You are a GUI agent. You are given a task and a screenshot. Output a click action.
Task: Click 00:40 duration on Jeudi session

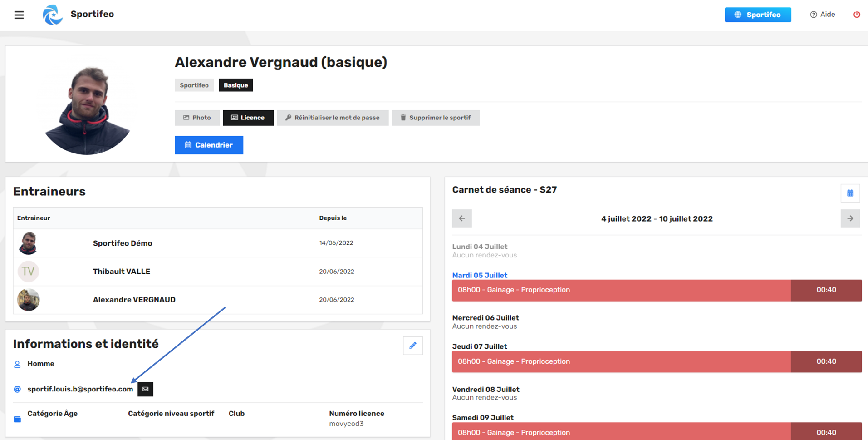(826, 361)
